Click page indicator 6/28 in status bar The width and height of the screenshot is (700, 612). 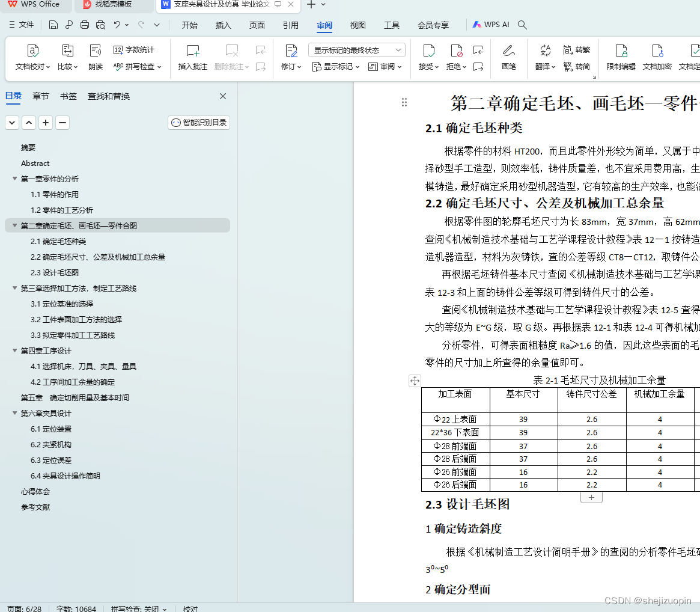point(25,608)
